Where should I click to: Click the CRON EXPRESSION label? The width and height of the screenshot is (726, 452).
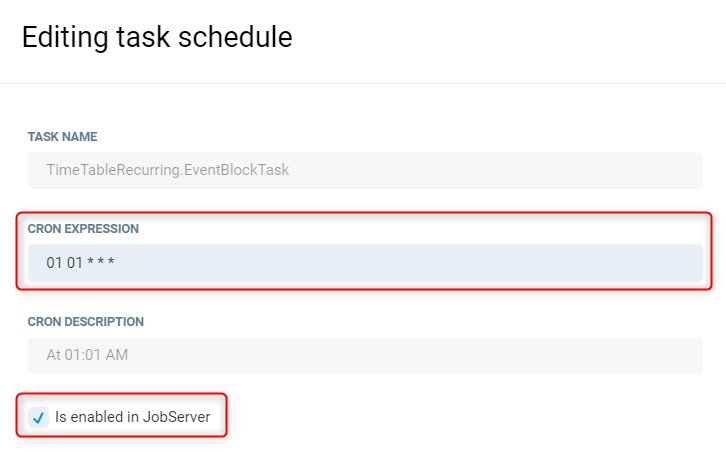[83, 229]
